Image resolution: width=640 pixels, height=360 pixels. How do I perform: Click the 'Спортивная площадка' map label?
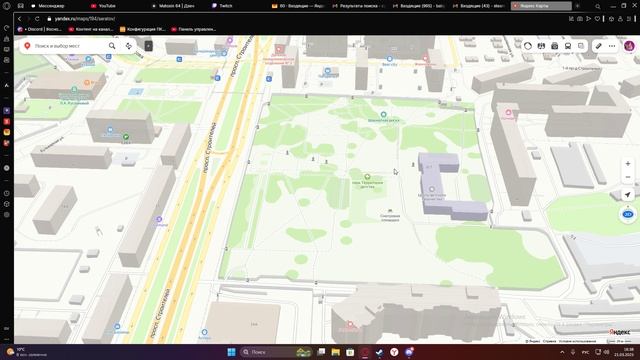coord(390,218)
